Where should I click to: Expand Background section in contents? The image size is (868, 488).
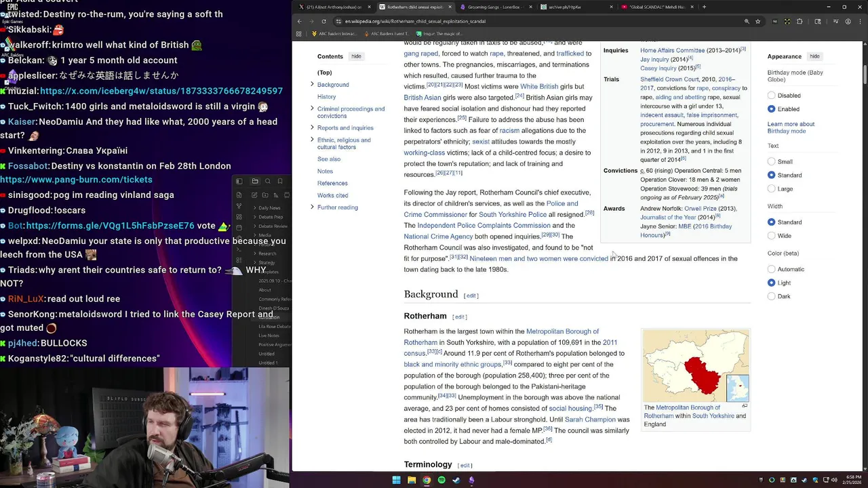tap(312, 84)
